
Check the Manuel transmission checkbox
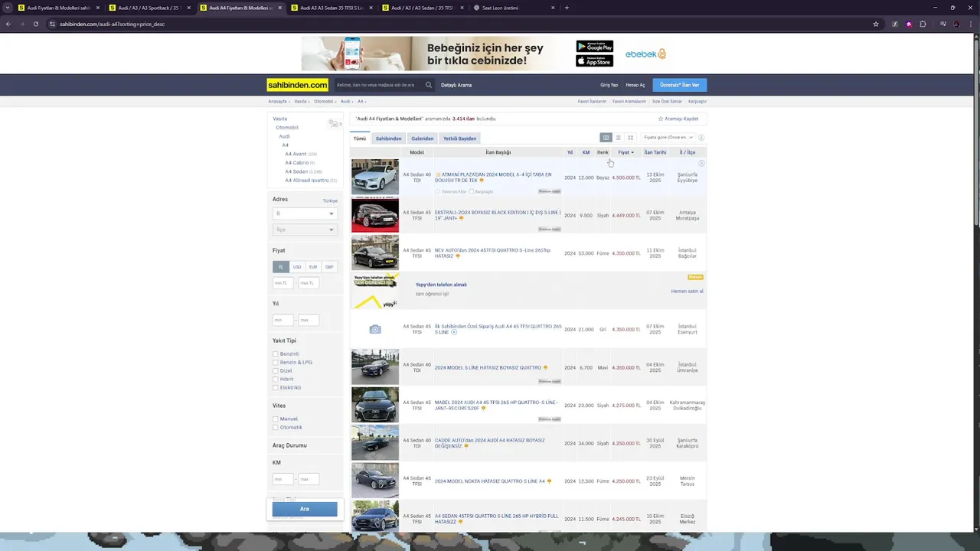tap(276, 419)
